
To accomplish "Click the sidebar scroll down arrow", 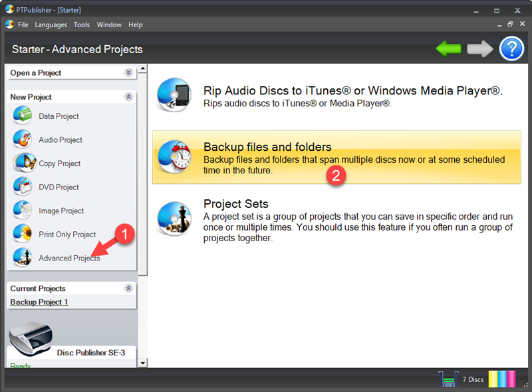I will click(143, 363).
